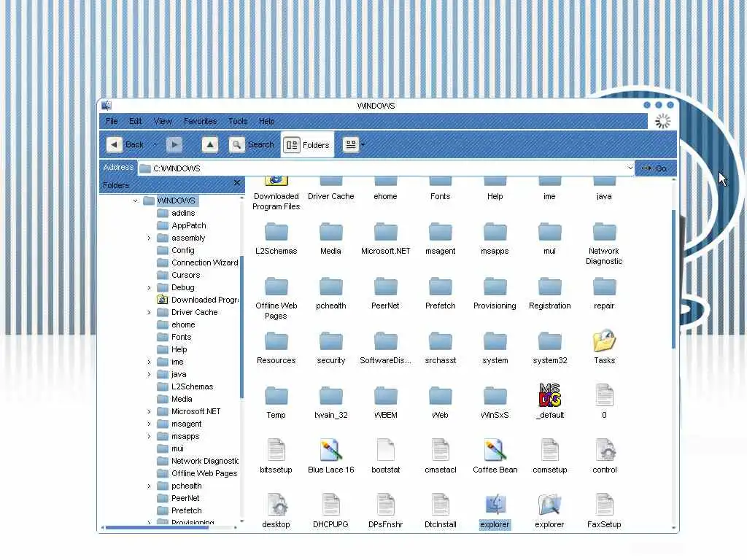The image size is (747, 560).
Task: Collapse the WINDOWS tree node
Action: click(x=135, y=201)
